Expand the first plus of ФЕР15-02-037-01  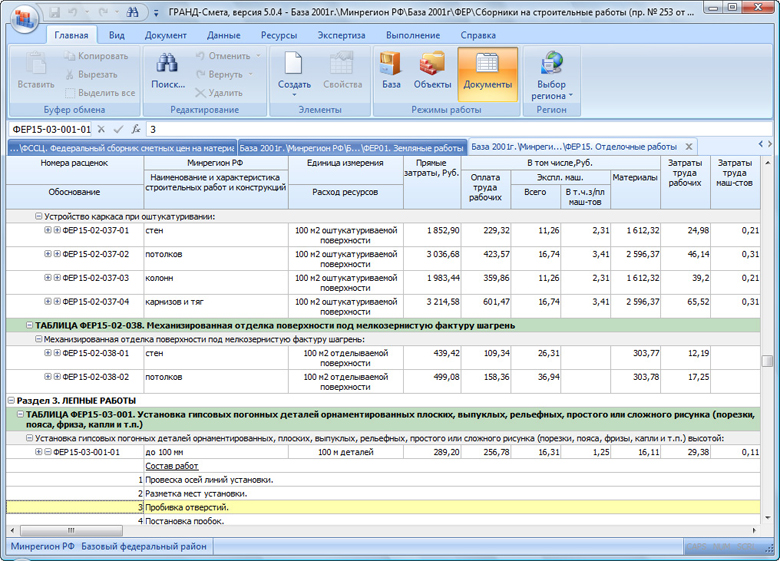coord(48,230)
